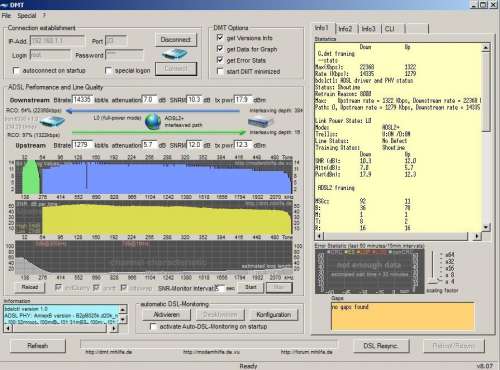Toggle the get Data for Graph option
Screen dimensions: 500x370
coord(220,49)
